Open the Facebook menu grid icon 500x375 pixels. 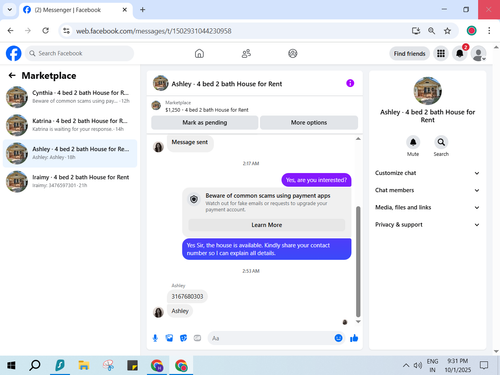pyautogui.click(x=441, y=53)
